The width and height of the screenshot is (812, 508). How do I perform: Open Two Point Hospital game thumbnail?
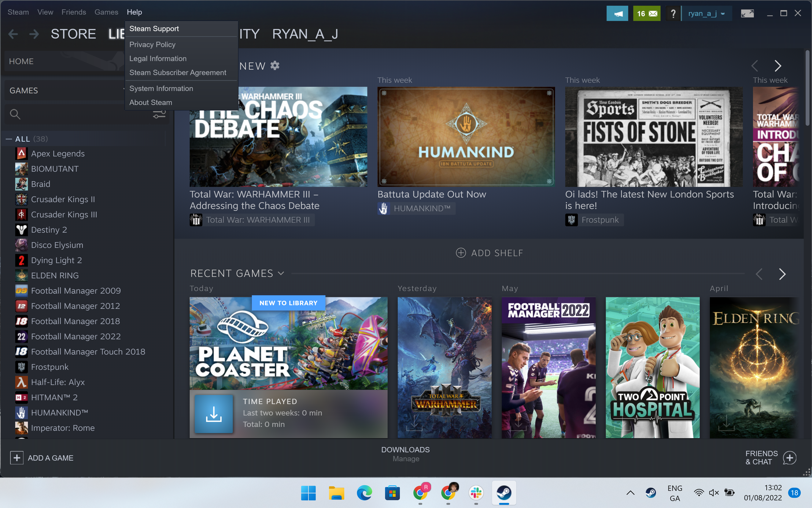pos(653,368)
